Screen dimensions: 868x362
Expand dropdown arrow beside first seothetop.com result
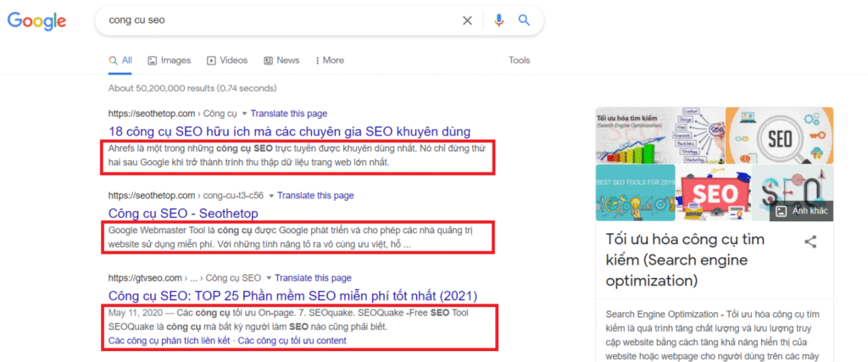pos(245,114)
